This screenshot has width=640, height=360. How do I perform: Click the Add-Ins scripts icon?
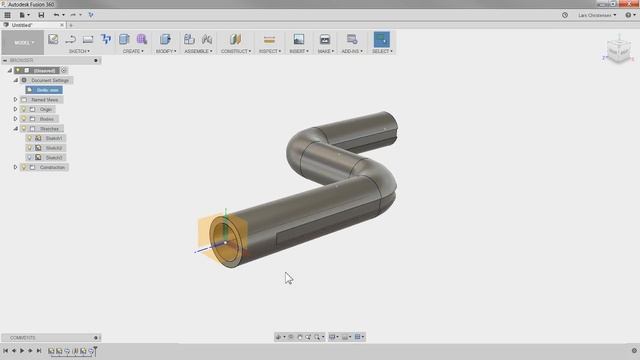coord(352,39)
